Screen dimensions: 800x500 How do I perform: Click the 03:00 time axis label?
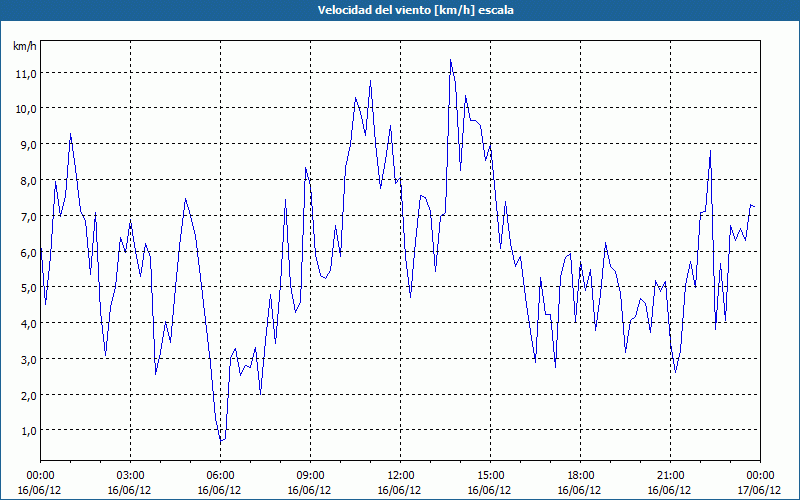[x=131, y=476]
